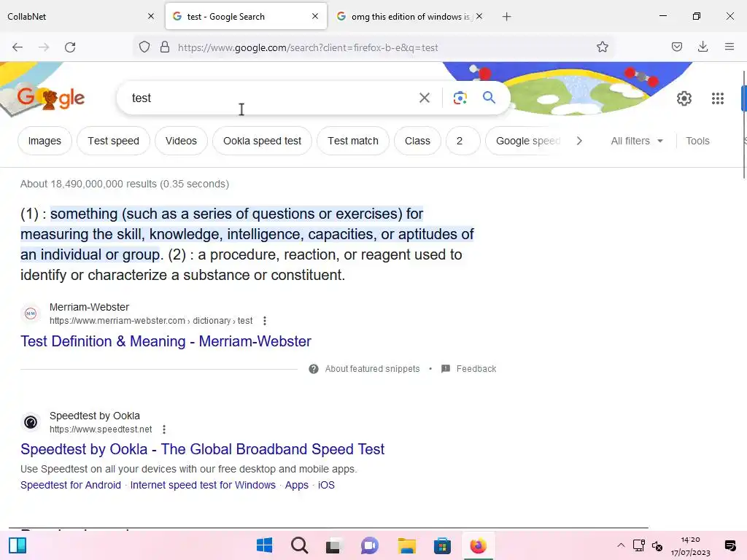Screen dimensions: 747x560
Task: Open Google quick settings gear
Action: click(x=684, y=98)
